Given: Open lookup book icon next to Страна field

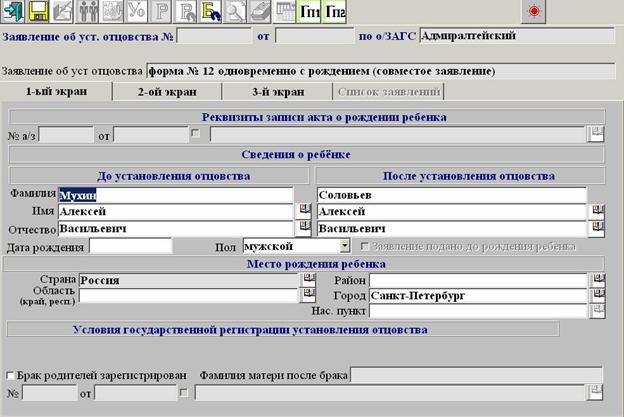Looking at the screenshot, I should pos(308,279).
